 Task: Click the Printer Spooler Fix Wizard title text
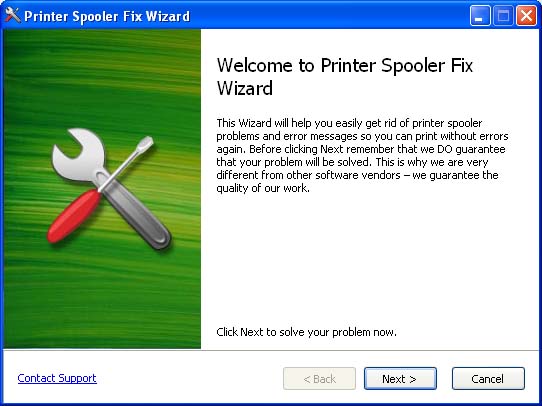point(107,16)
